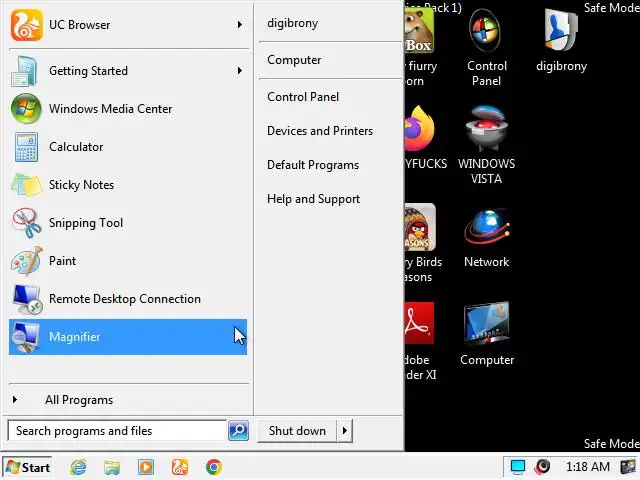Open the Paint palette icon

click(26, 261)
